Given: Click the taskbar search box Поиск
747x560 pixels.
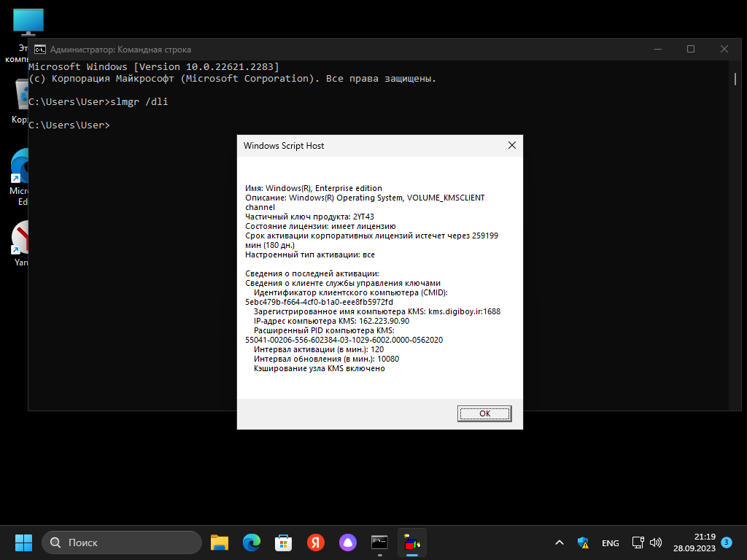Looking at the screenshot, I should (122, 542).
